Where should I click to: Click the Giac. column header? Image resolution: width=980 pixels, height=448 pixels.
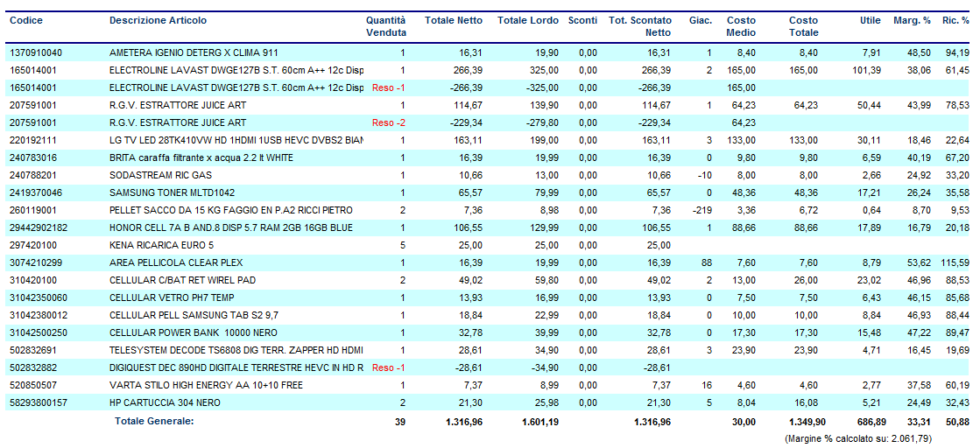[x=701, y=21]
